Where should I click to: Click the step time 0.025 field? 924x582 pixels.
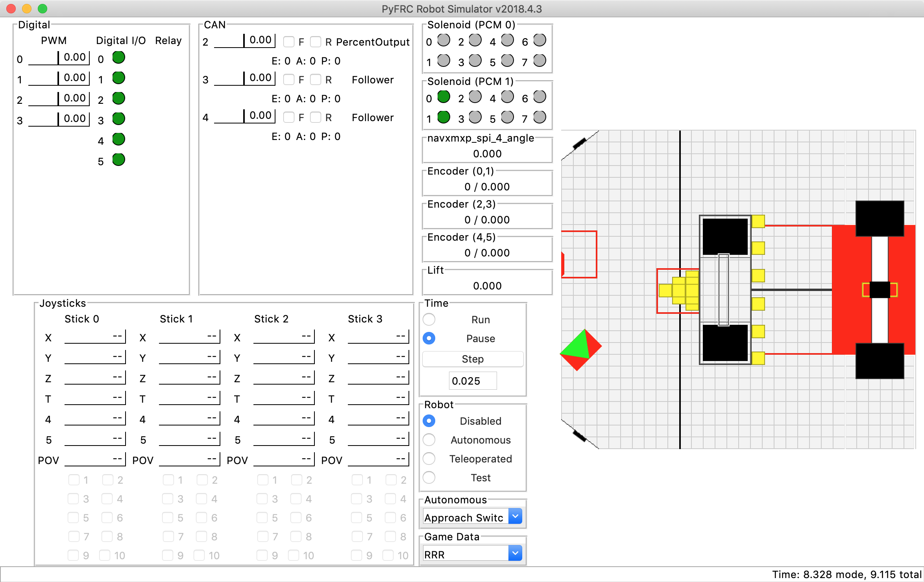[x=473, y=381]
